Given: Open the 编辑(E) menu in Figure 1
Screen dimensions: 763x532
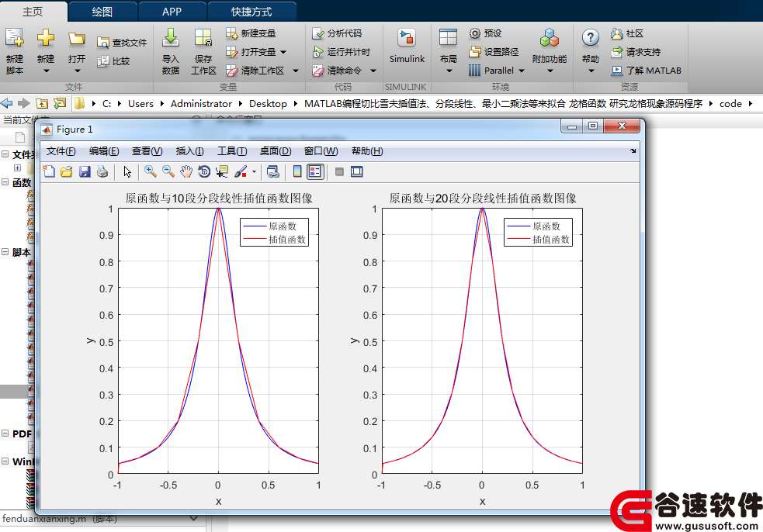Looking at the screenshot, I should [104, 151].
